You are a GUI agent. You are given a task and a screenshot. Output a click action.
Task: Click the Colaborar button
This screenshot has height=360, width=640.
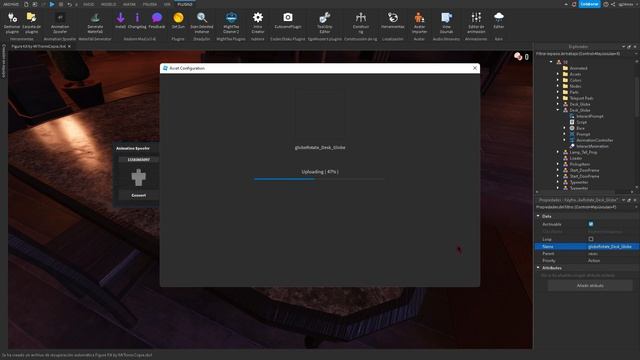(589, 4)
